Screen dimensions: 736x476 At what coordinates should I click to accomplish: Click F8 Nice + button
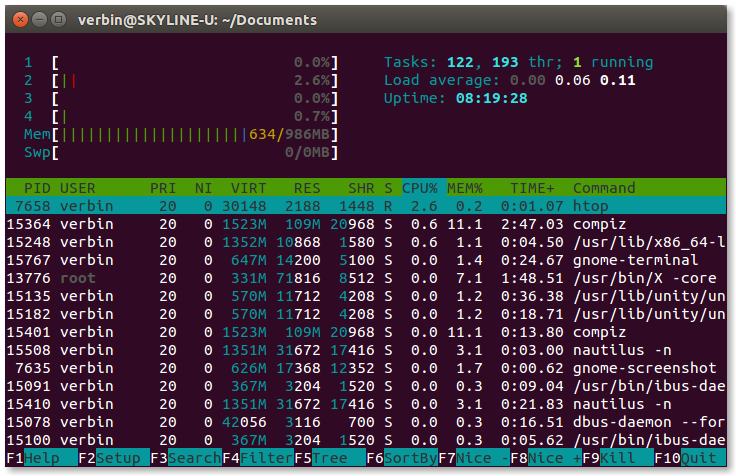[546, 458]
